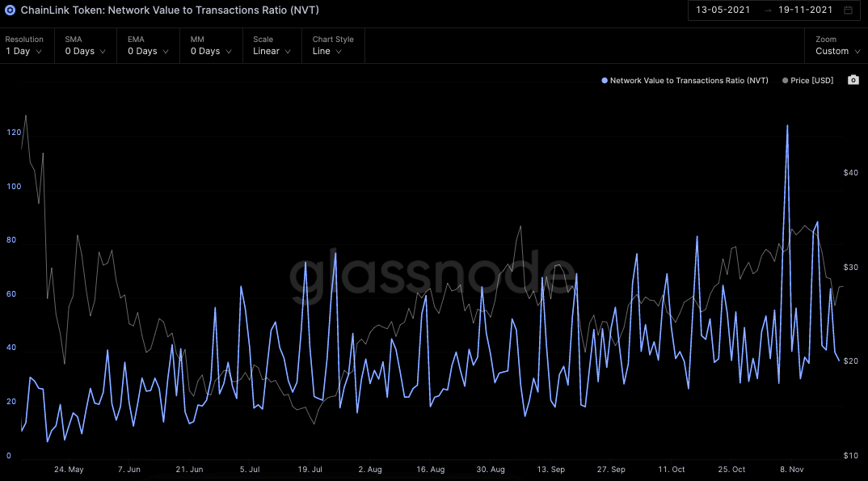Click the 19. Jul x-axis label

pyautogui.click(x=310, y=470)
